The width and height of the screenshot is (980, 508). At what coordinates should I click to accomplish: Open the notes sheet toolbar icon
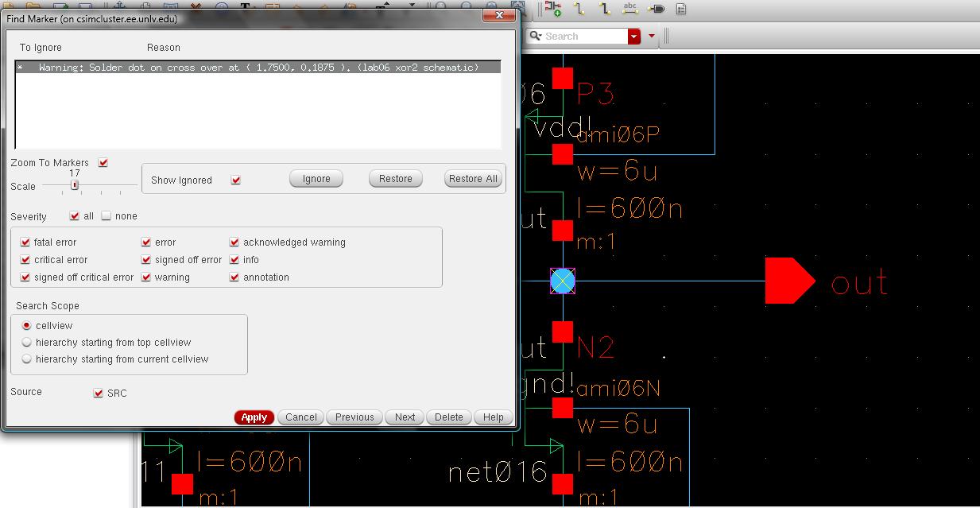click(681, 10)
